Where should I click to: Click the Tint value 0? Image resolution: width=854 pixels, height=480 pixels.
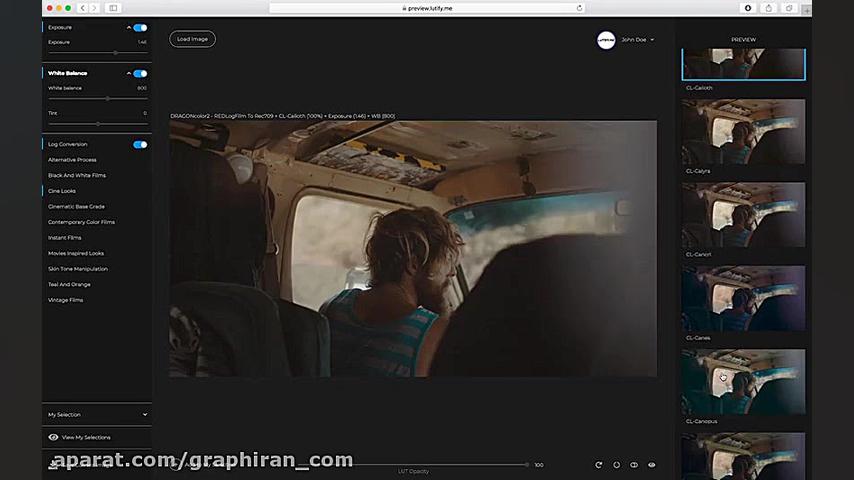tap(145, 113)
